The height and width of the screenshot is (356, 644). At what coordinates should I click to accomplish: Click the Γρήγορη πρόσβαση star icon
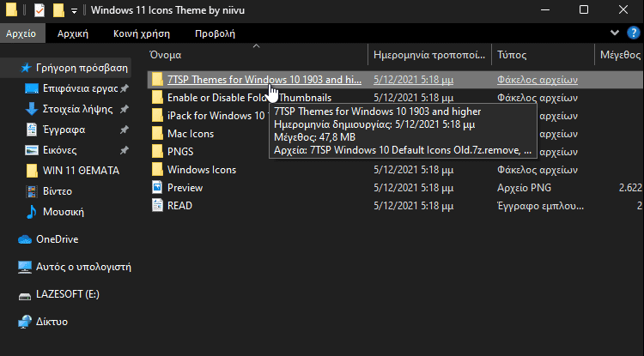pos(26,68)
